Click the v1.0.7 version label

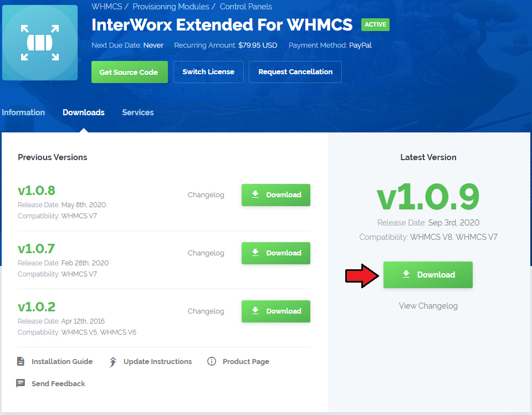[37, 249]
